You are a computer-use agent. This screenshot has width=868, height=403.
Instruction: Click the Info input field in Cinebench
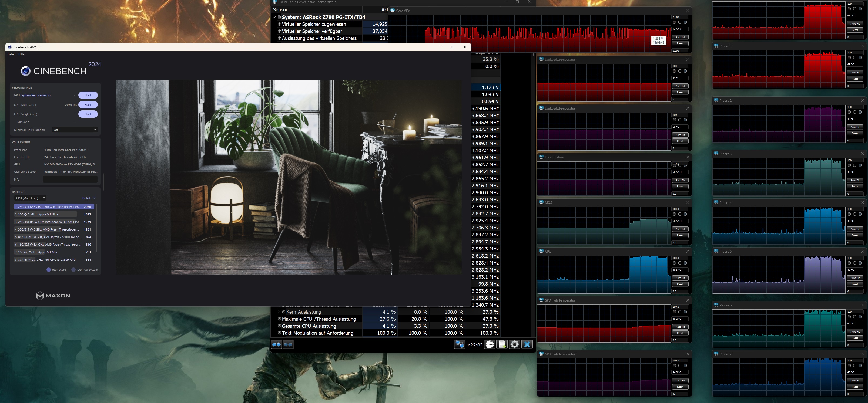click(x=70, y=180)
